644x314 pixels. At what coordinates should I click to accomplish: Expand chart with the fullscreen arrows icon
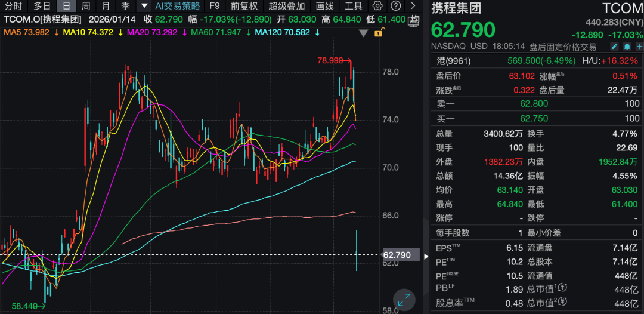404,300
